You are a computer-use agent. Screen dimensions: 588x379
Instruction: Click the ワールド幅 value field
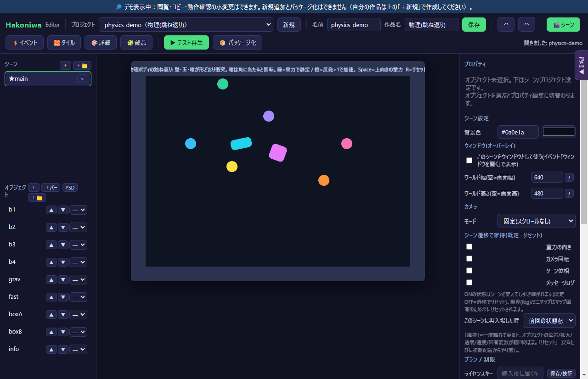pos(547,178)
